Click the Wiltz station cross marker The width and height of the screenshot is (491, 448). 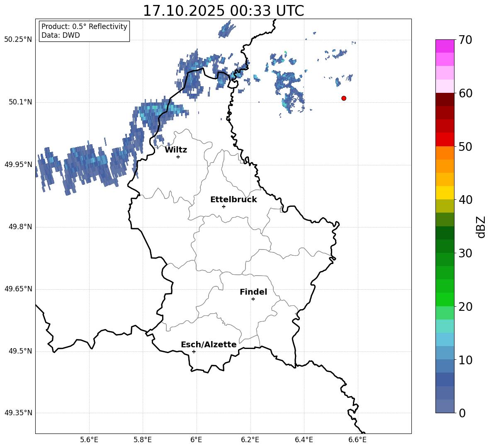(178, 157)
